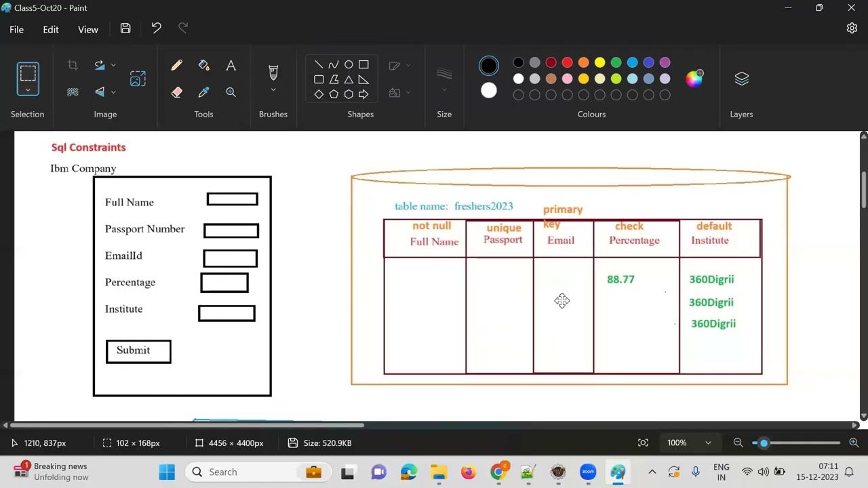Select the Text tool
868x488 pixels.
pos(231,65)
